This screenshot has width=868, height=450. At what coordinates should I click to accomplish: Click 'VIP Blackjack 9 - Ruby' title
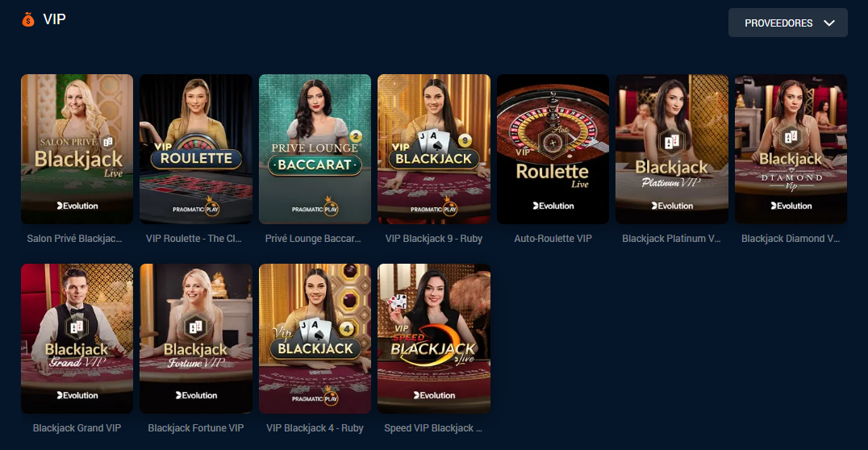[x=434, y=239]
